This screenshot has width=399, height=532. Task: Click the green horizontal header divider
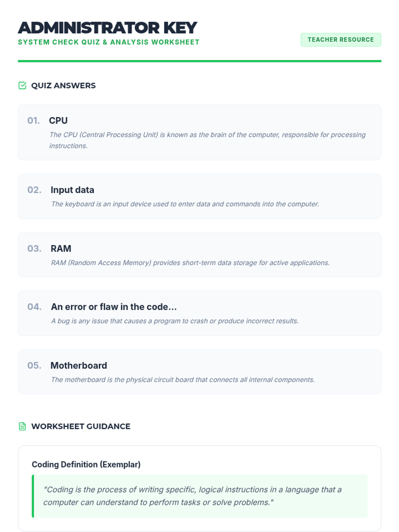coord(199,61)
